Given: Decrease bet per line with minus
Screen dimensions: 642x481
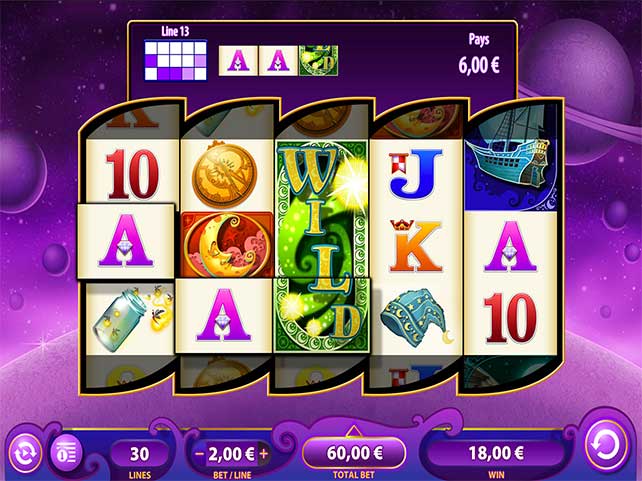Looking at the screenshot, I should [x=199, y=454].
